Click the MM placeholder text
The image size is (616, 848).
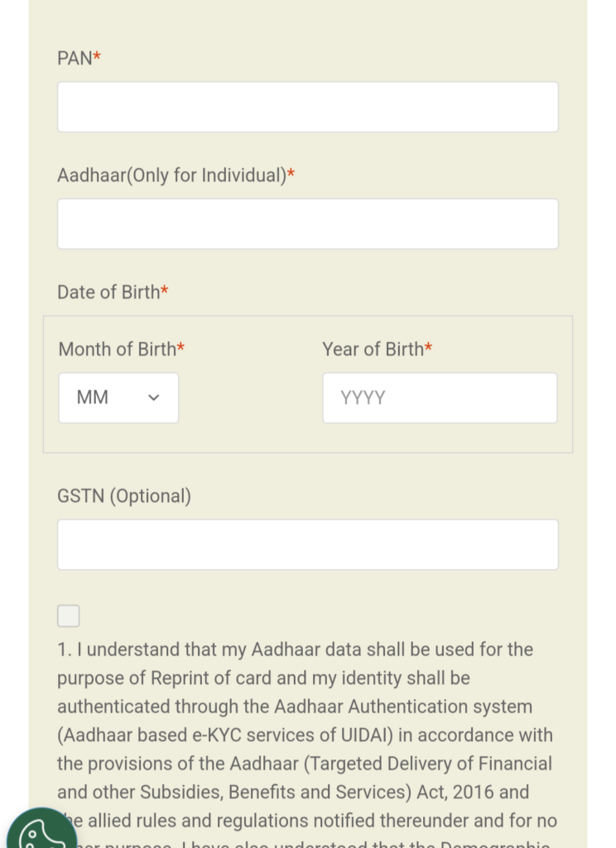point(93,397)
